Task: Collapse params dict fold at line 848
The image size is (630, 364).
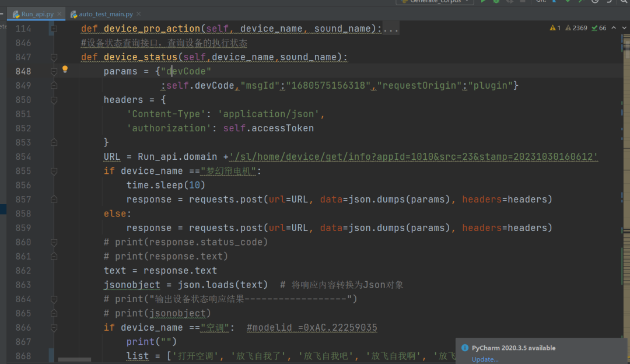Action: pyautogui.click(x=54, y=71)
